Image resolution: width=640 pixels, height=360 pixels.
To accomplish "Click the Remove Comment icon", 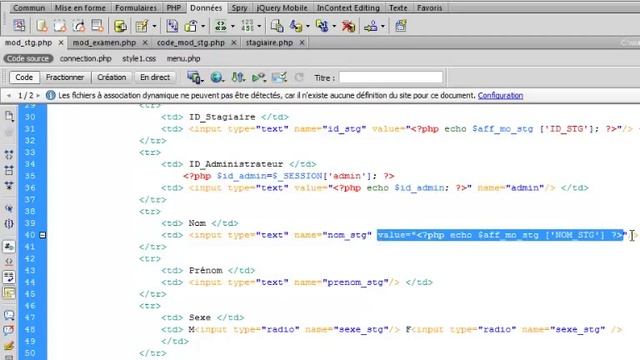I will point(9,330).
